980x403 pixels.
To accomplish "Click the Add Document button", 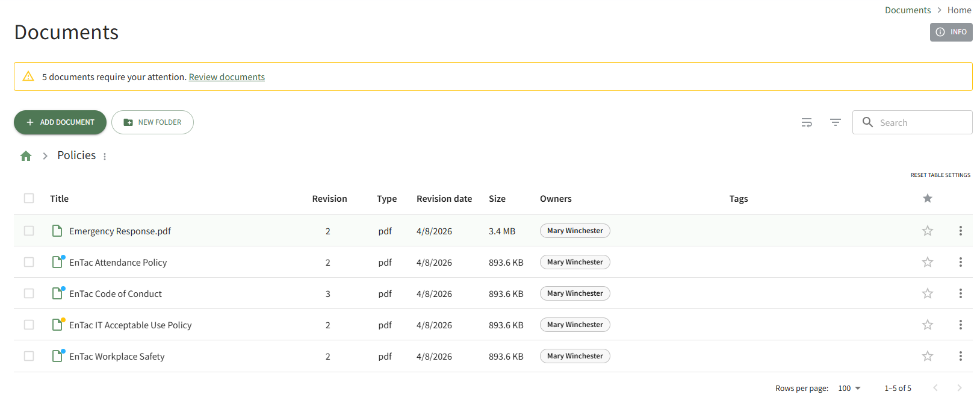I will tap(60, 122).
